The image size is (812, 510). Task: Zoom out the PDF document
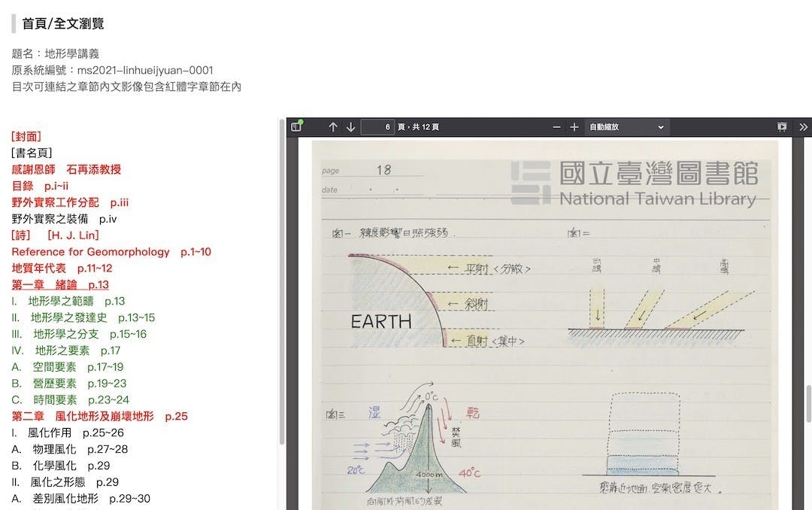tap(556, 127)
